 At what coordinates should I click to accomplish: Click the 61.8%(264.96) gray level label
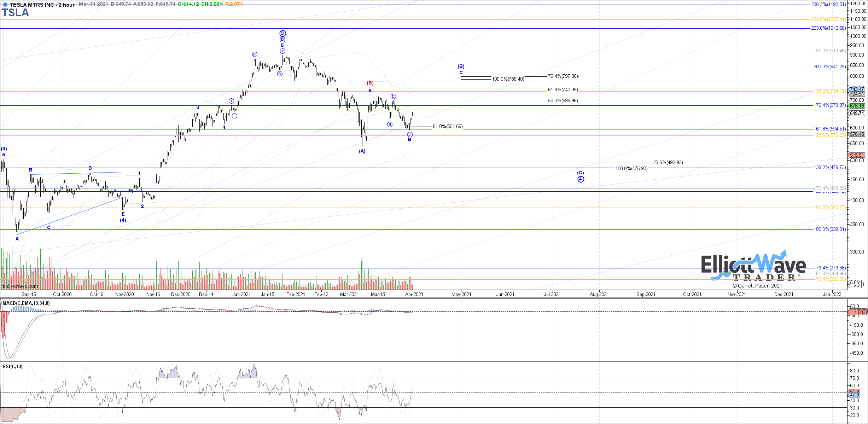(x=831, y=274)
